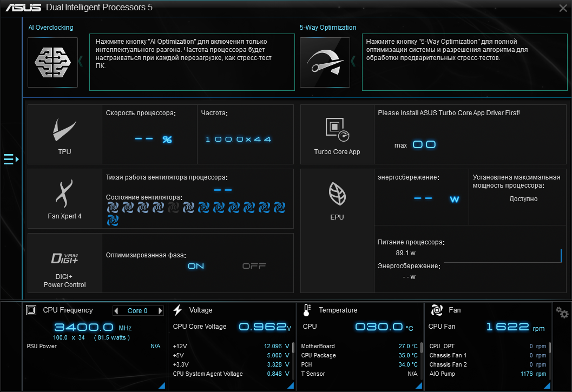Click the CPU temperature 030.0 reading
572x392 pixels.
tap(384, 327)
